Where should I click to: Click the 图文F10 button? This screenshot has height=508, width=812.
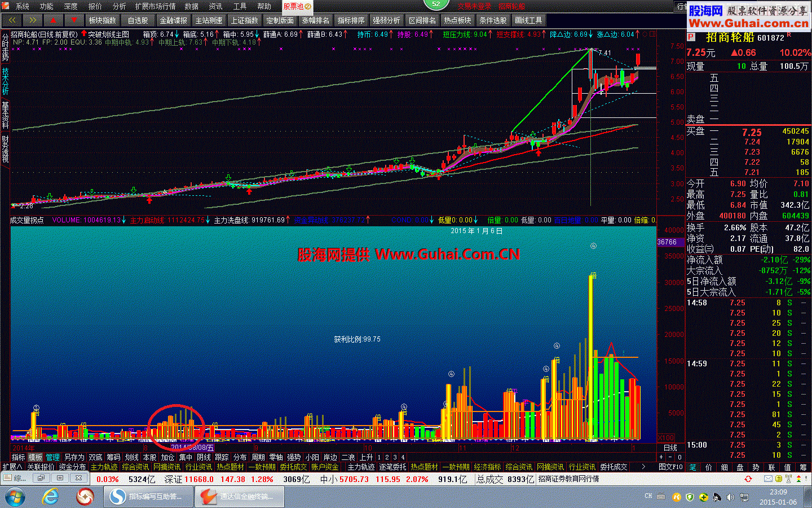[671, 467]
